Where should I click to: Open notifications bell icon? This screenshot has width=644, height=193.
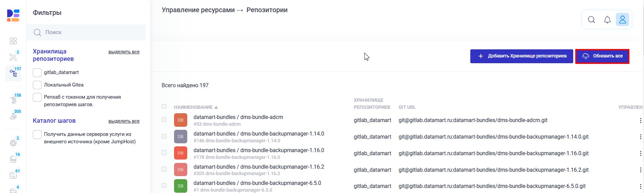(x=607, y=20)
